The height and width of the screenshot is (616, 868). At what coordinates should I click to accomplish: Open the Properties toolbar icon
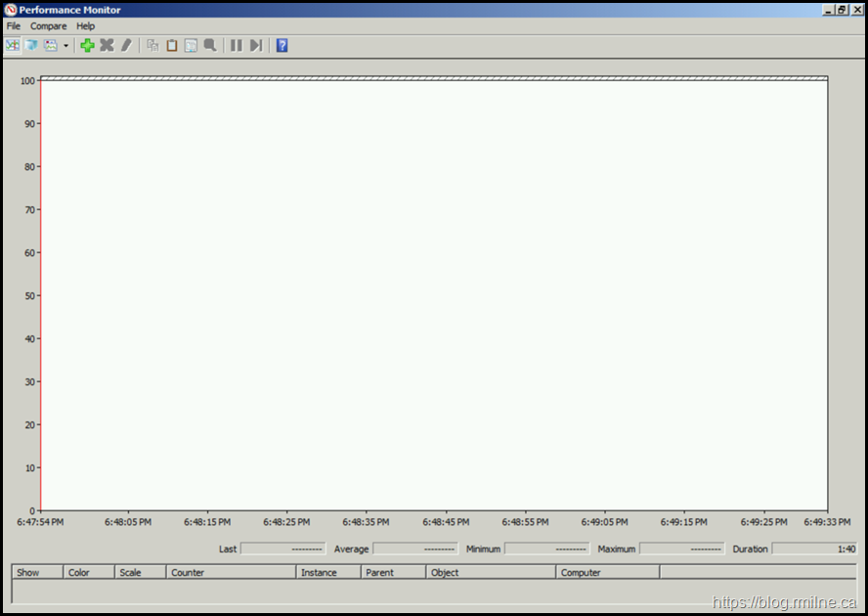coord(191,45)
